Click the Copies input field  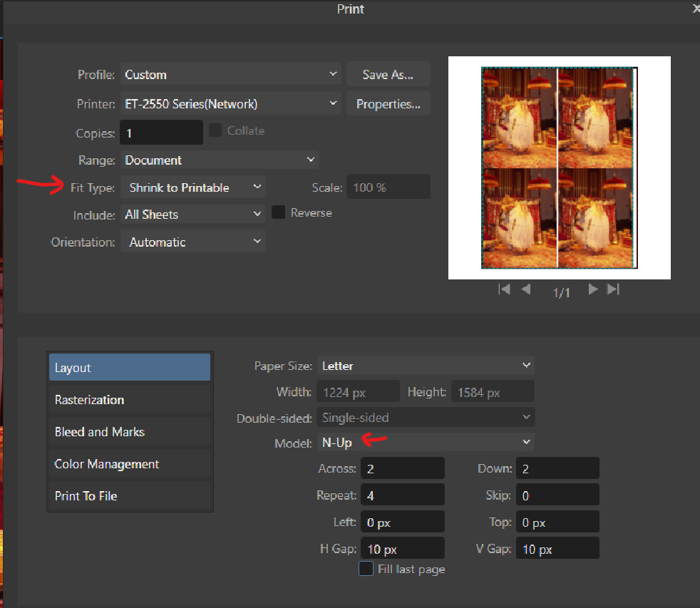point(162,133)
